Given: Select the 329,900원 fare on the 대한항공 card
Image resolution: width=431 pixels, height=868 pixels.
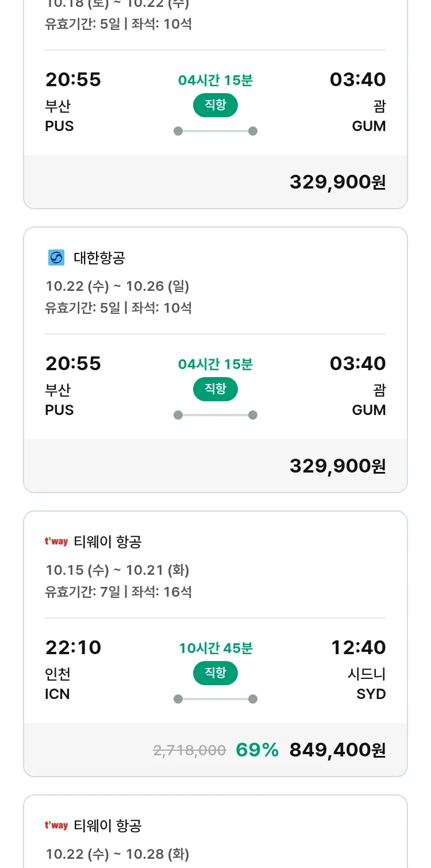Looking at the screenshot, I should (x=337, y=466).
